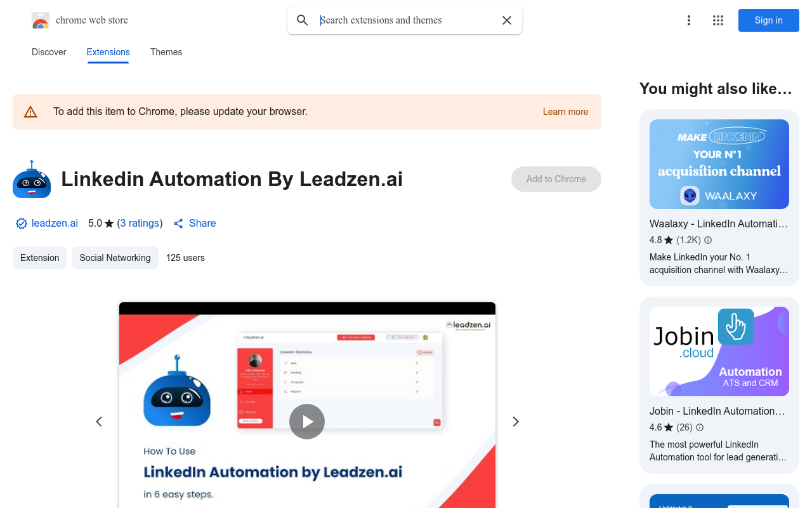Focus the search extensions and themes field
812x508 pixels.
pos(406,20)
